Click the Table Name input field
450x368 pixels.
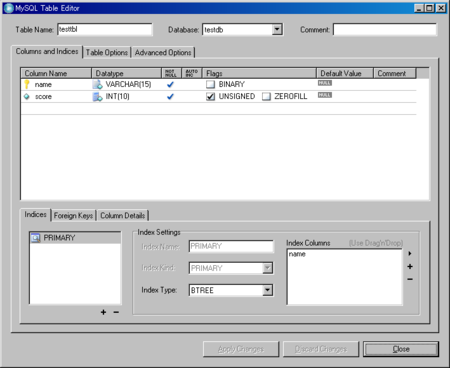point(105,30)
